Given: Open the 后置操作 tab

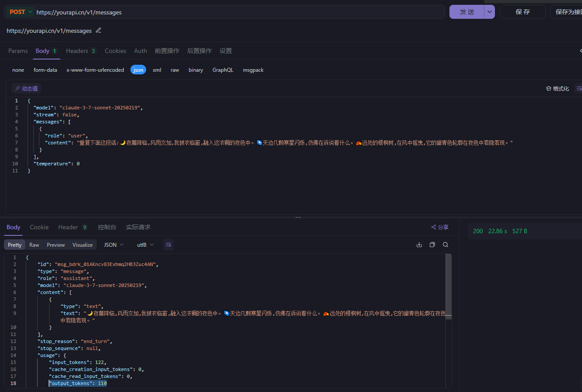Looking at the screenshot, I should (x=199, y=51).
